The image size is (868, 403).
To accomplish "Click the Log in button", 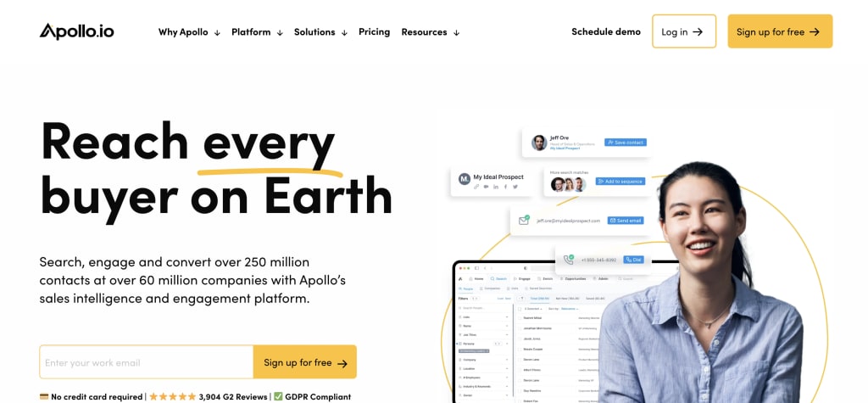I will click(684, 31).
